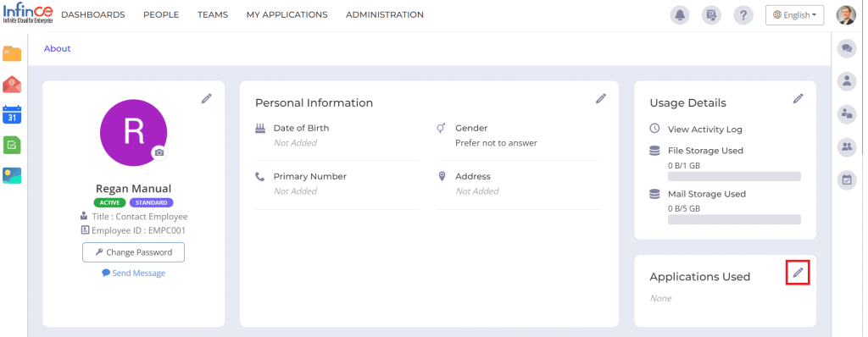Screen dimensions: 868x337
Task: Open the notifications bell icon
Action: click(x=680, y=15)
